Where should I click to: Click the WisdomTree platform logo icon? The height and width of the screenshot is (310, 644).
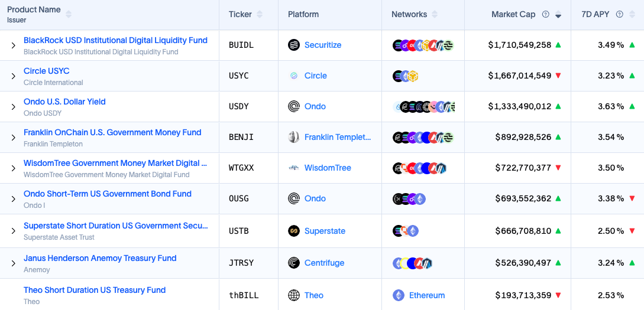[294, 168]
